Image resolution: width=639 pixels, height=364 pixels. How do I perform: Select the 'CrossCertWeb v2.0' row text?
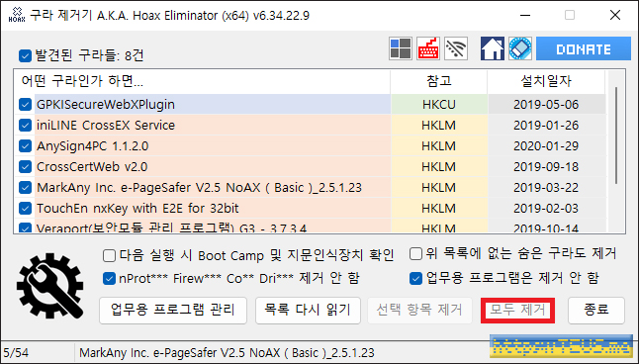[92, 167]
